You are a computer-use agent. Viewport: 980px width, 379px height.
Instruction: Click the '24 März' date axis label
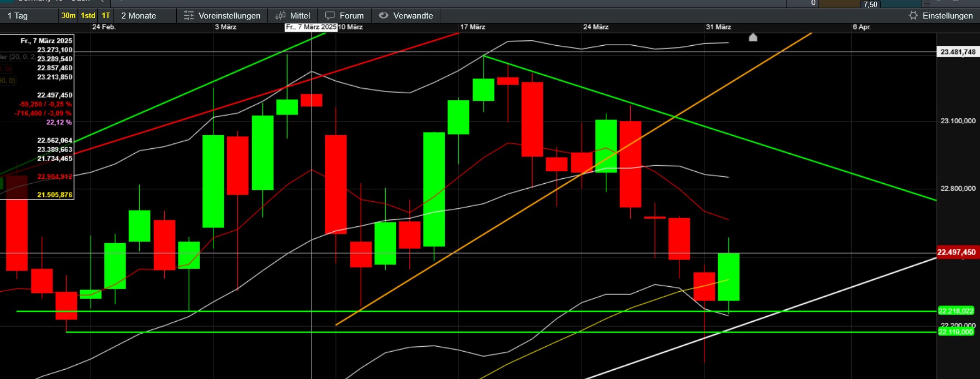(x=596, y=27)
